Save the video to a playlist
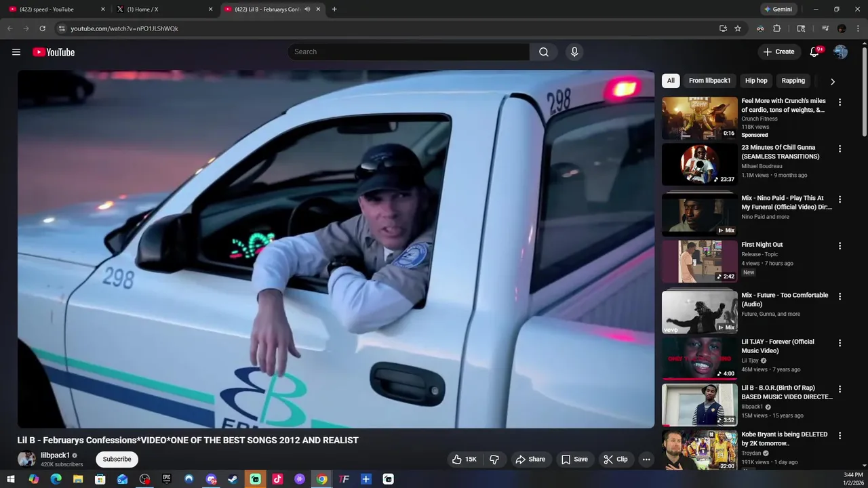868x488 pixels. coord(574,460)
